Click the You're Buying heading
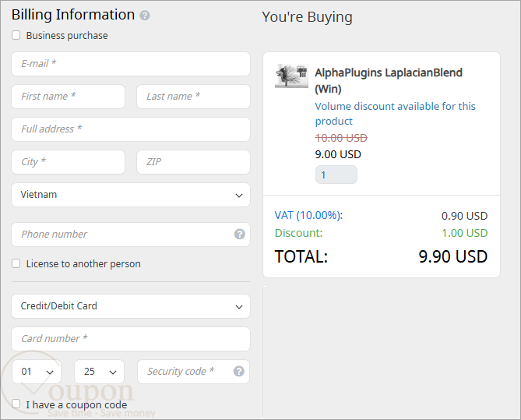This screenshot has width=521, height=420. coord(307,17)
